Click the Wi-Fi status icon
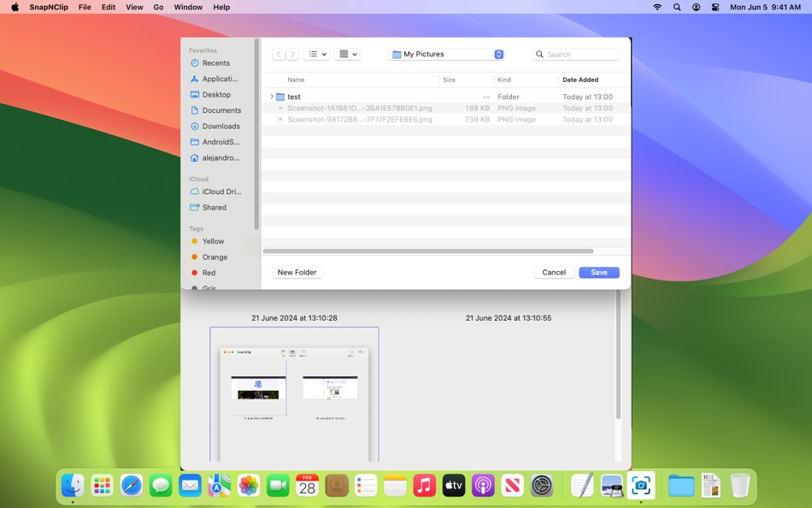This screenshot has height=508, width=812. 657,7
